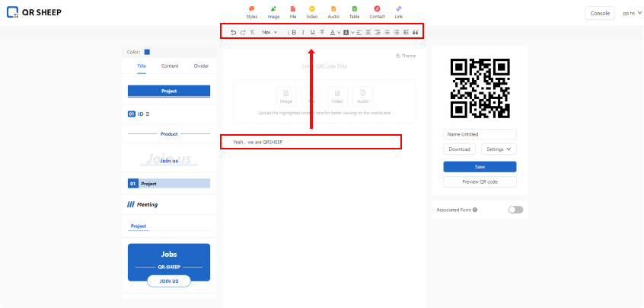Center align the text
Image resolution: width=644 pixels, height=308 pixels.
click(x=368, y=33)
